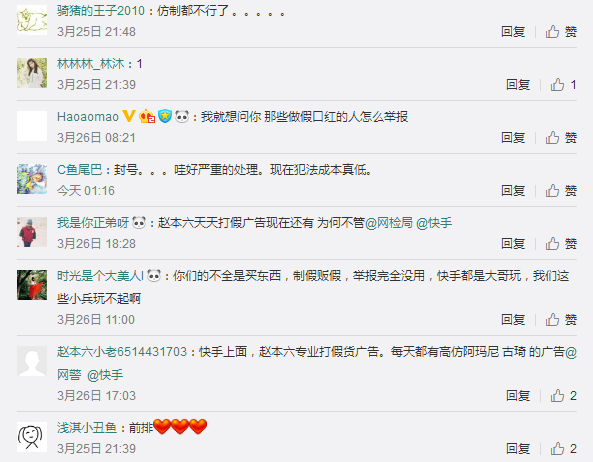Reply to 骑猪的王子2010's comment

pos(513,32)
